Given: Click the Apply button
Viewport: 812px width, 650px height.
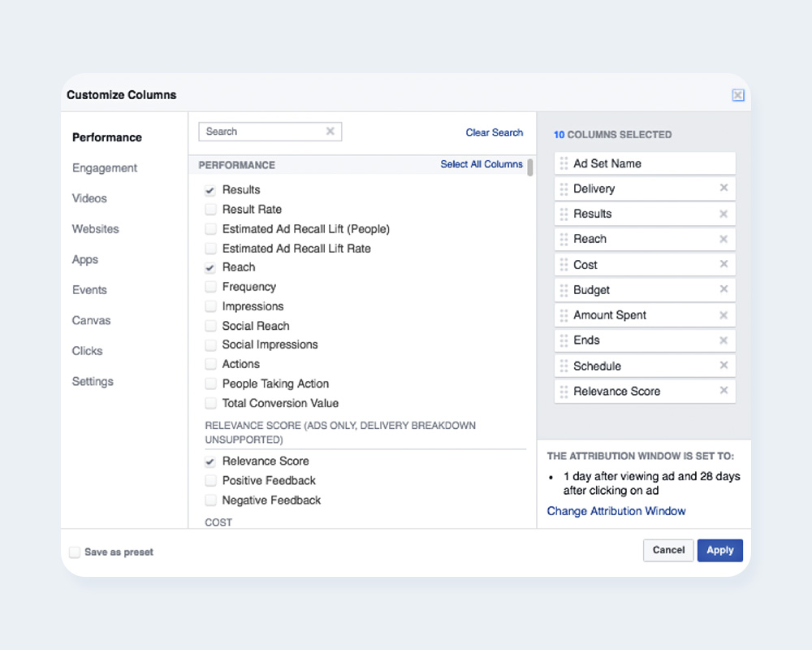Looking at the screenshot, I should click(719, 550).
